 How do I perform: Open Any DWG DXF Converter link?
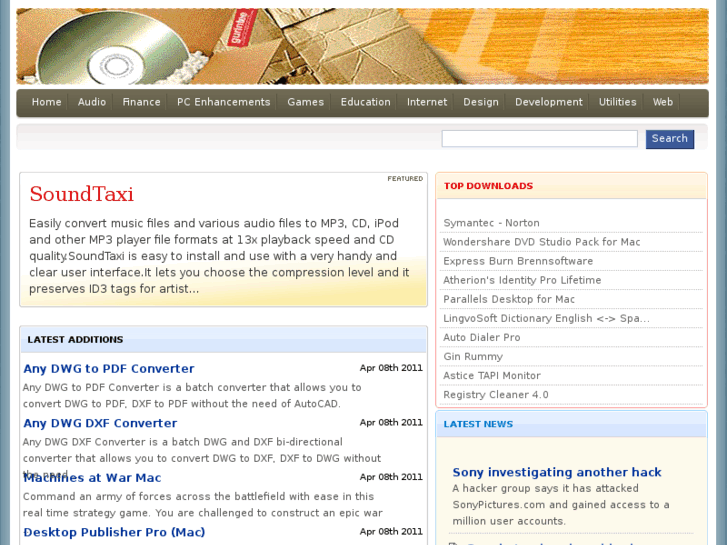[x=100, y=423]
